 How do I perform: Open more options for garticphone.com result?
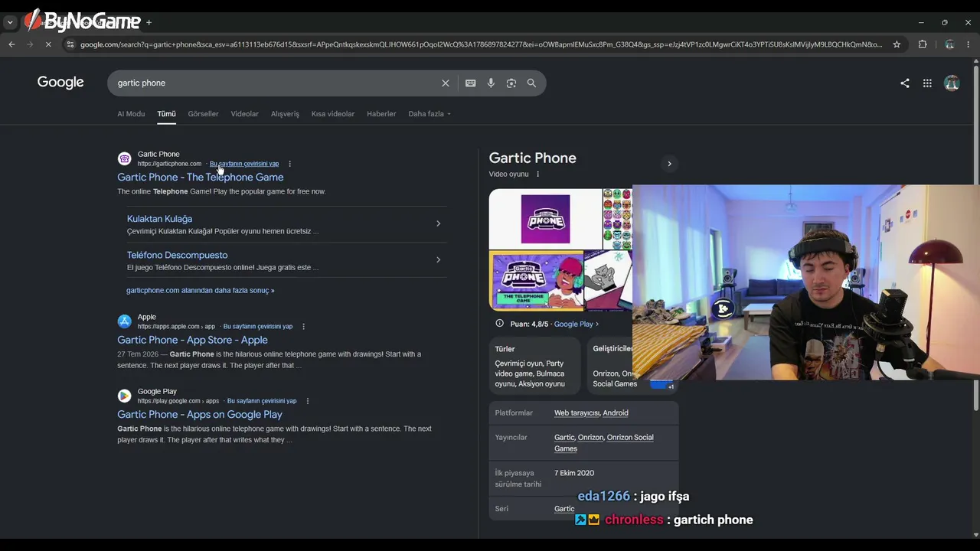tap(289, 164)
